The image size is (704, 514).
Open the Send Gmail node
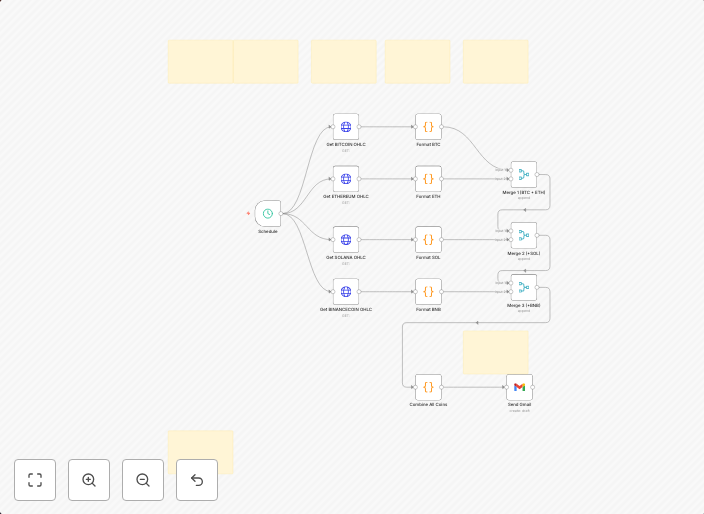tap(519, 387)
